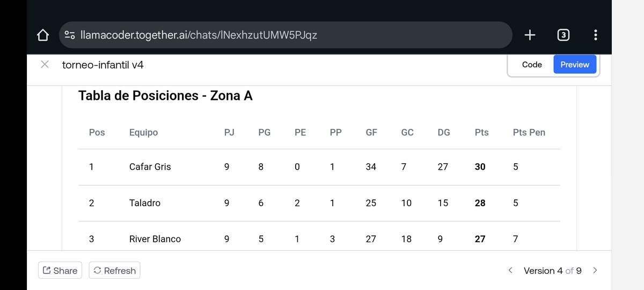
Task: Select the Cafar Gris team row
Action: (x=150, y=166)
